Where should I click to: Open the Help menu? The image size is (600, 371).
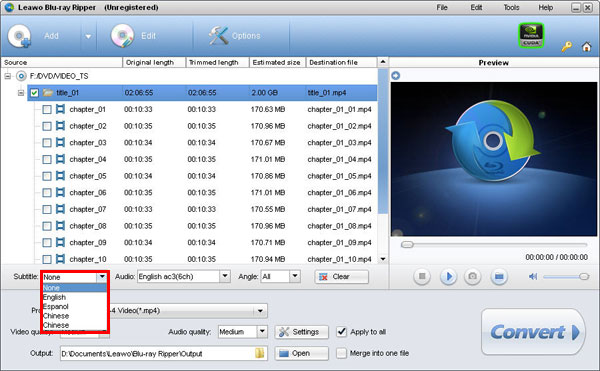pos(545,7)
